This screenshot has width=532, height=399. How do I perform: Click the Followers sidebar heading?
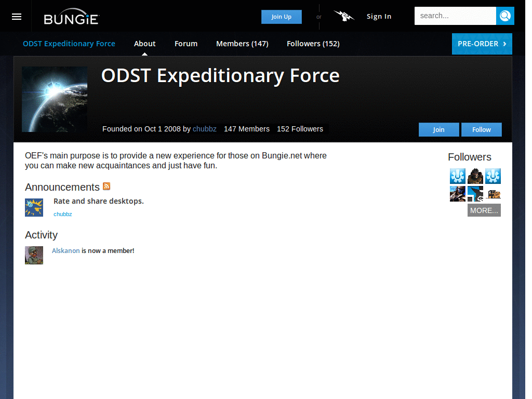coord(470,157)
